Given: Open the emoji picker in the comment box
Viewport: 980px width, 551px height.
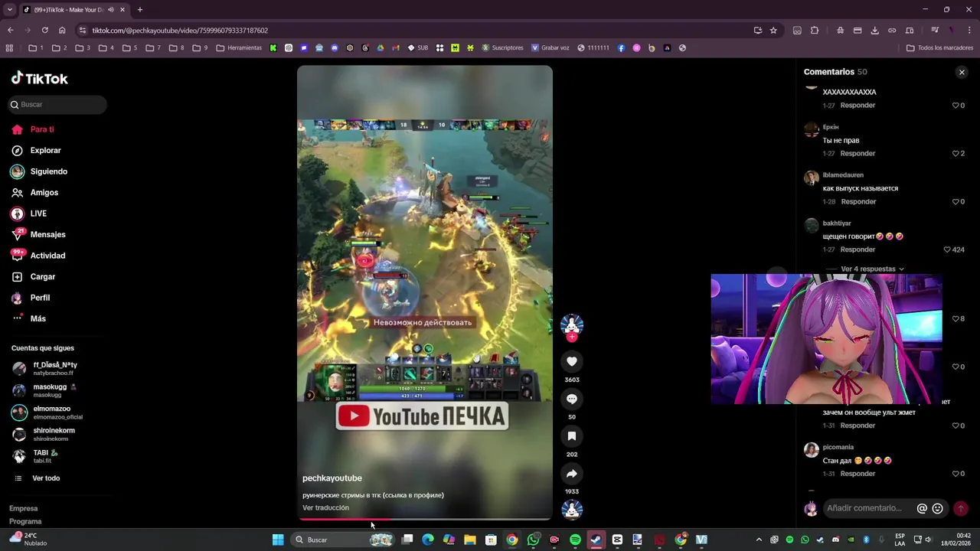Looking at the screenshot, I should pos(937,508).
